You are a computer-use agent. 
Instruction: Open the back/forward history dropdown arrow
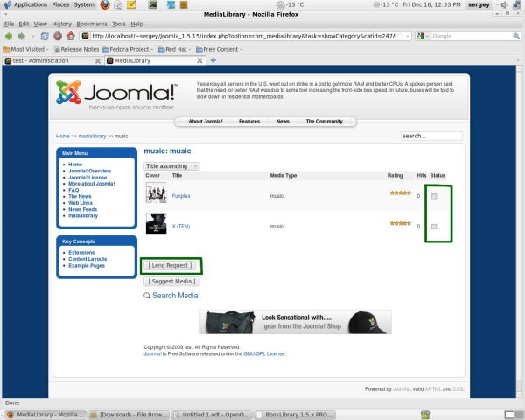33,36
